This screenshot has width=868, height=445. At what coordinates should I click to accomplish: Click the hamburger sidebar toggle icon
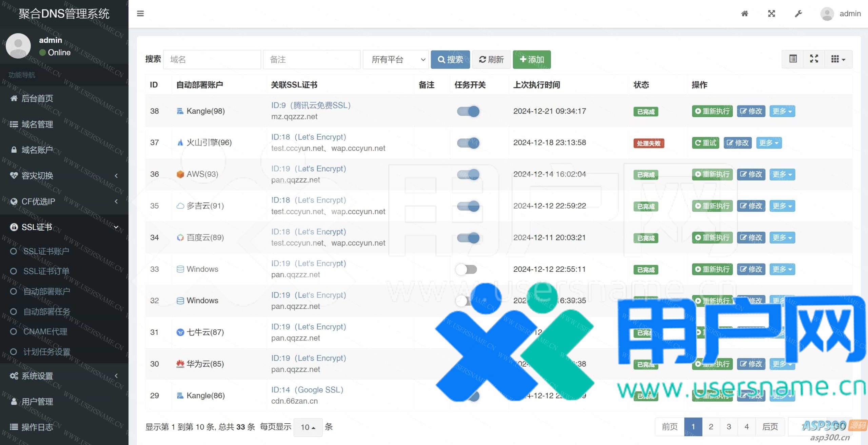click(140, 14)
